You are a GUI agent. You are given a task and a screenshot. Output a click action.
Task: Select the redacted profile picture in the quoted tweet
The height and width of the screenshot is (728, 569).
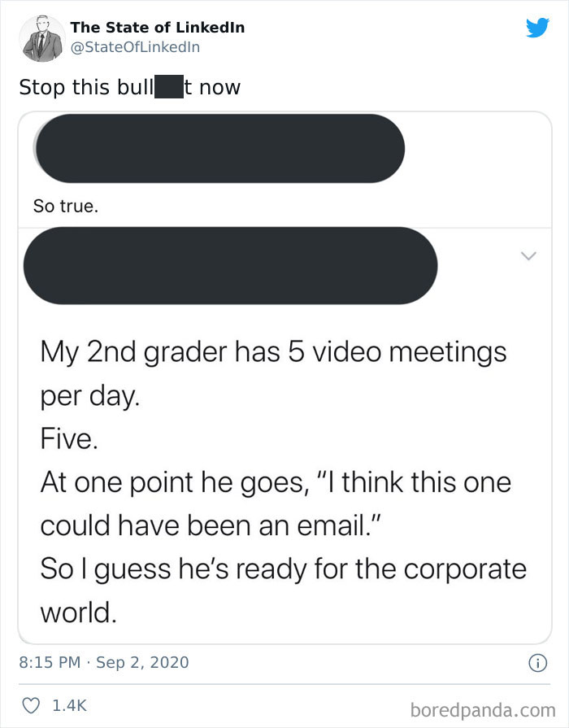coord(219,148)
